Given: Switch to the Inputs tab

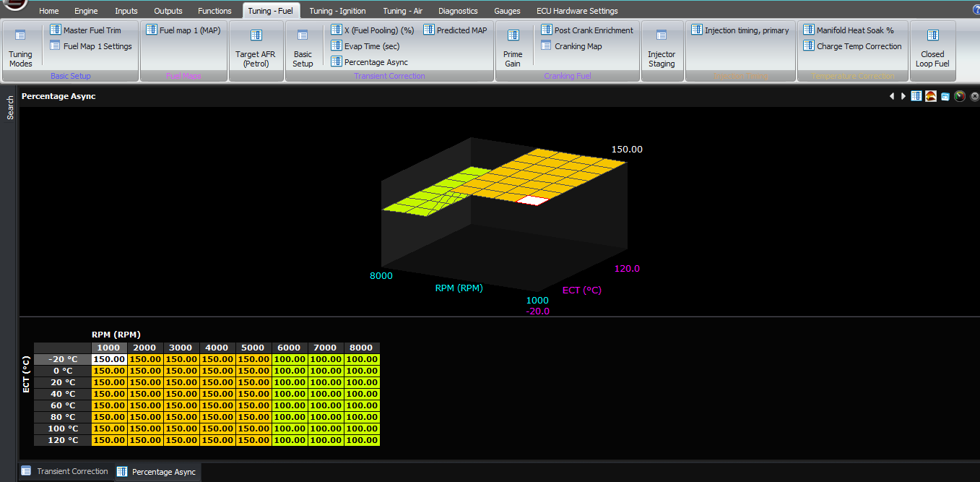Looking at the screenshot, I should click(x=126, y=11).
